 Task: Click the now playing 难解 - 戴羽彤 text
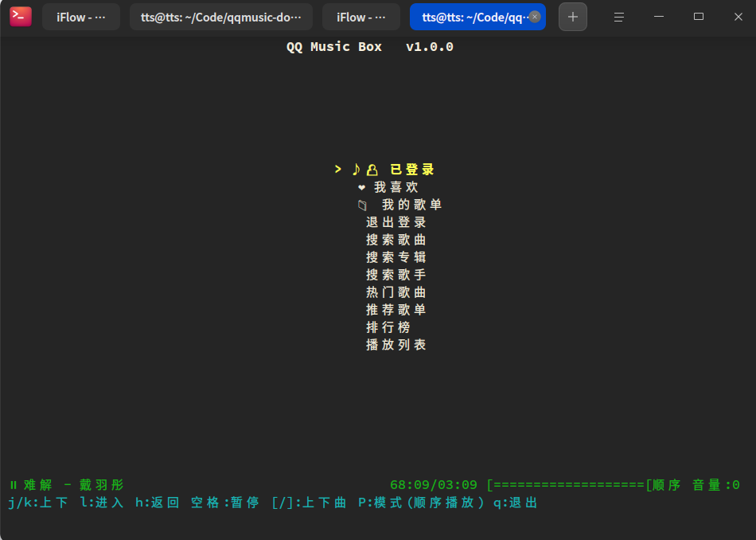[74, 485]
